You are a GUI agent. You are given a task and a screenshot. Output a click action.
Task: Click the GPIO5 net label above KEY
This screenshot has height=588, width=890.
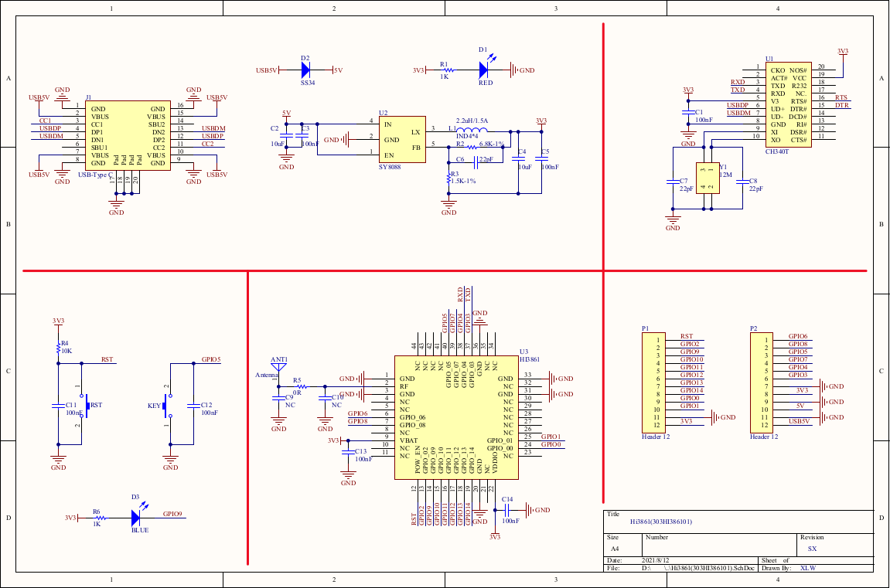211,359
